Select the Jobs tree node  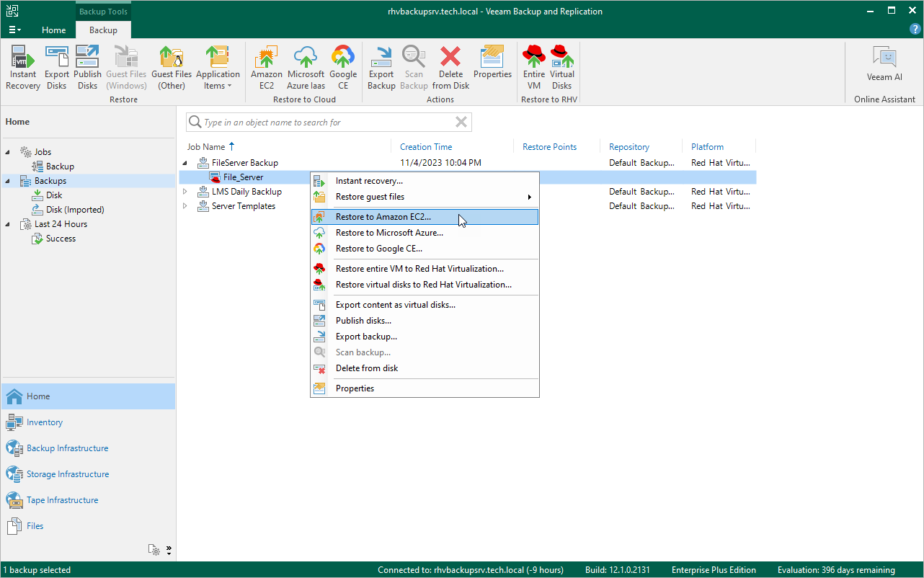coord(43,152)
